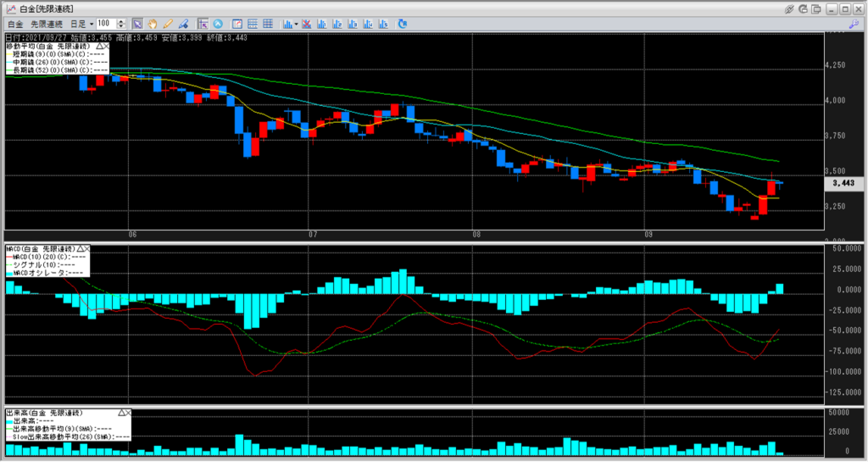The image size is (868, 462).
Task: Click the 白金 symbol menu item
Action: (15, 24)
